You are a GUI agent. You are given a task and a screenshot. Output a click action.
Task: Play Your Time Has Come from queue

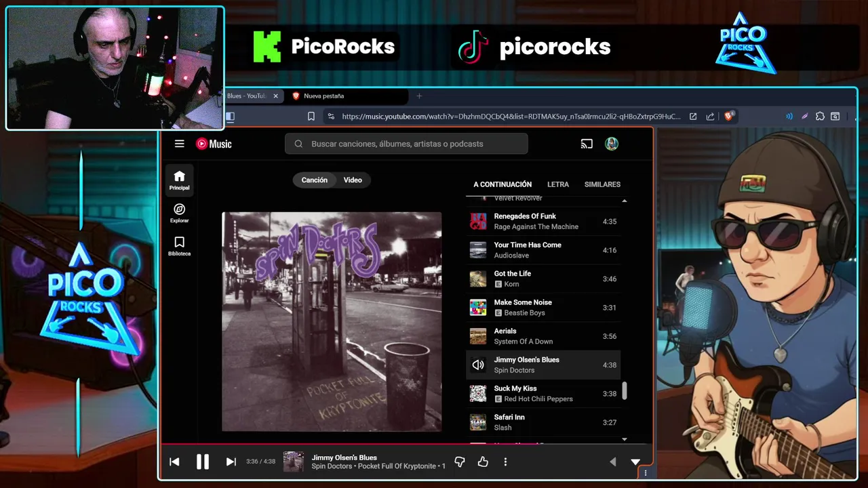[543, 250]
